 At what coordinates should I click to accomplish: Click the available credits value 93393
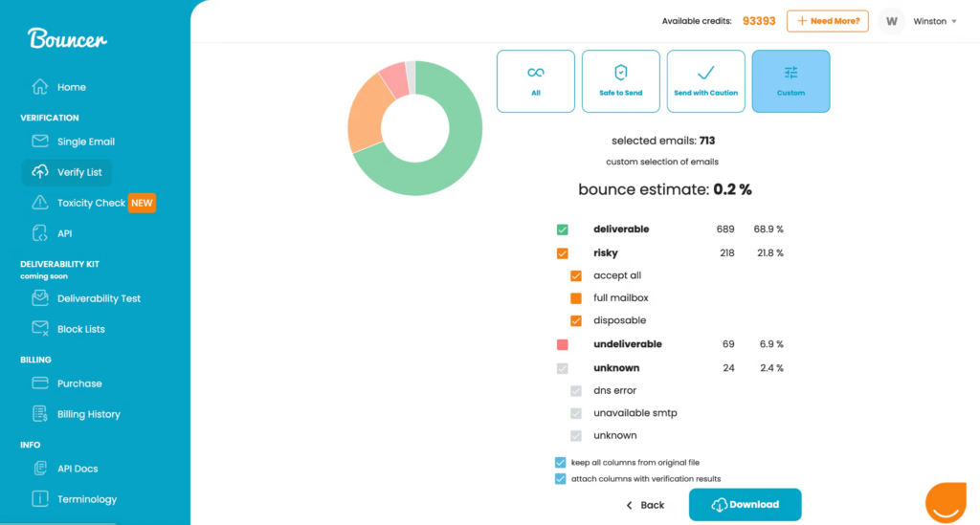point(759,21)
